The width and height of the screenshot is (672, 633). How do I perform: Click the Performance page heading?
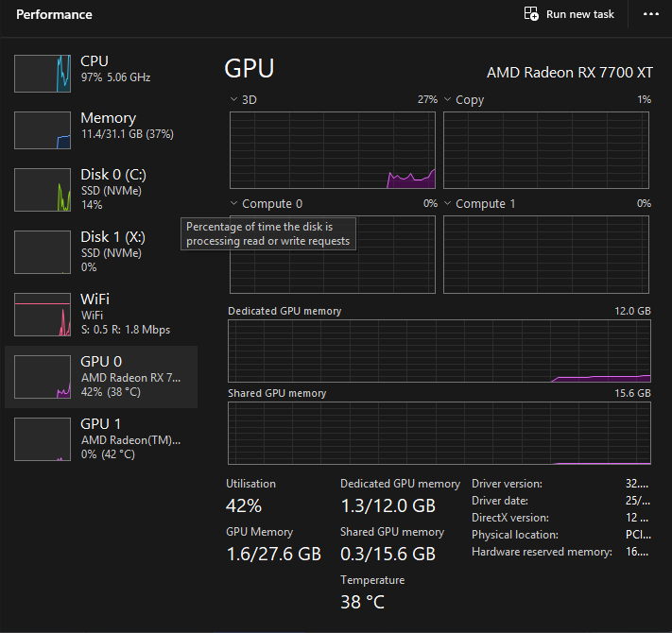(x=54, y=14)
